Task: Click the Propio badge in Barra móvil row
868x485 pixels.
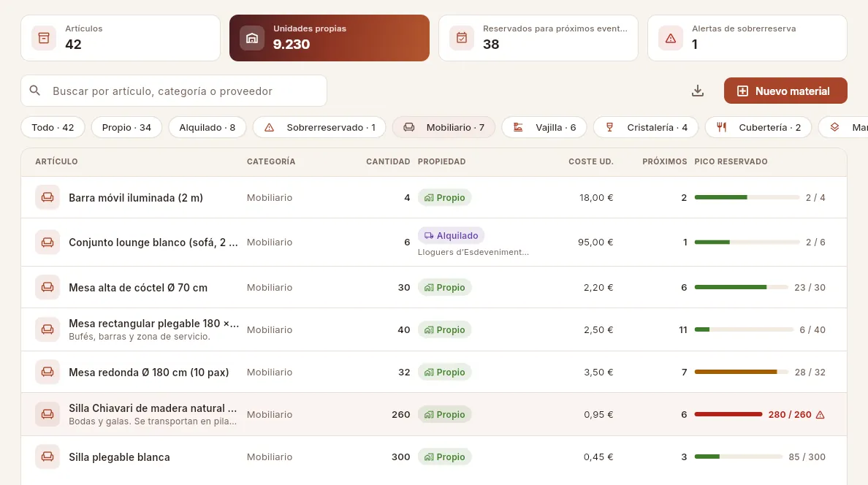Action: click(444, 198)
